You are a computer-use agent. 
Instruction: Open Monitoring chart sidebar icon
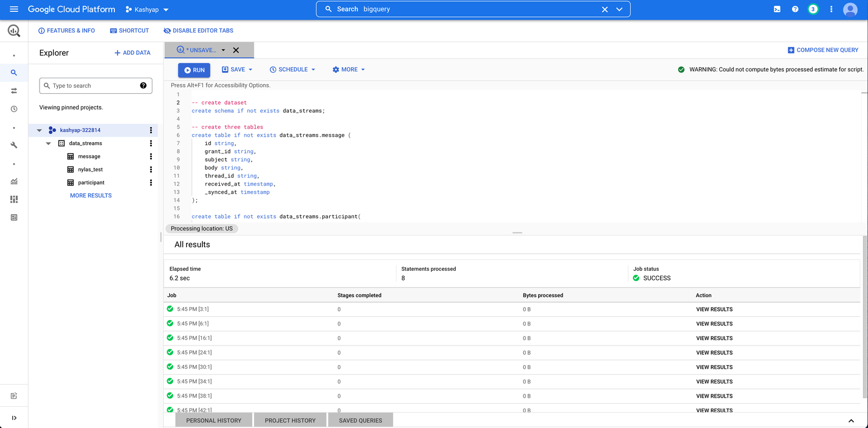(14, 182)
